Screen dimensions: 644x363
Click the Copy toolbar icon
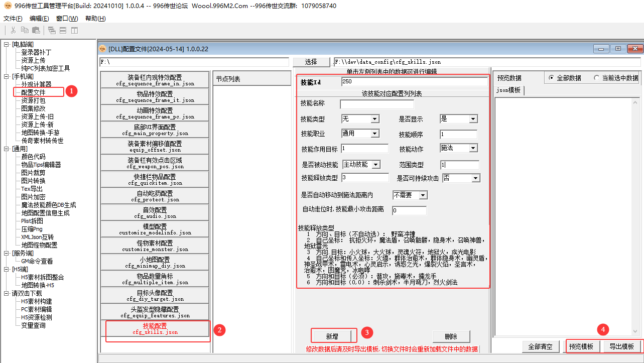26,30
